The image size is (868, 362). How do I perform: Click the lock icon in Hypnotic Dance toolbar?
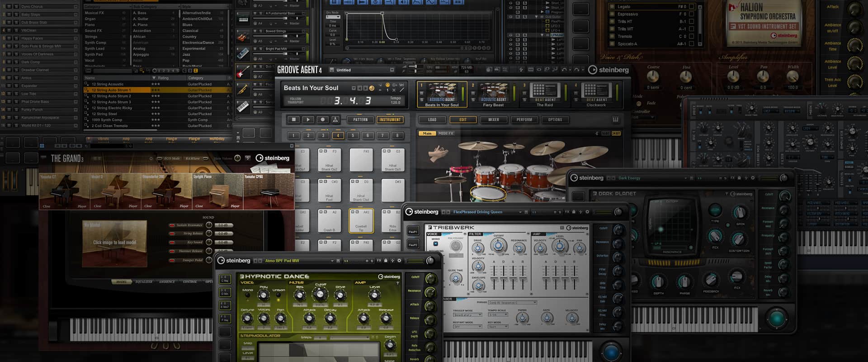coord(386,261)
